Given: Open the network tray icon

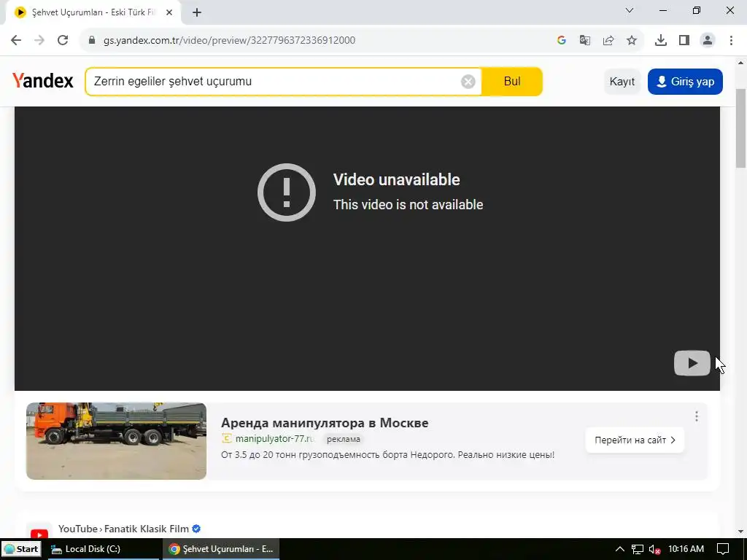Looking at the screenshot, I should [638, 550].
